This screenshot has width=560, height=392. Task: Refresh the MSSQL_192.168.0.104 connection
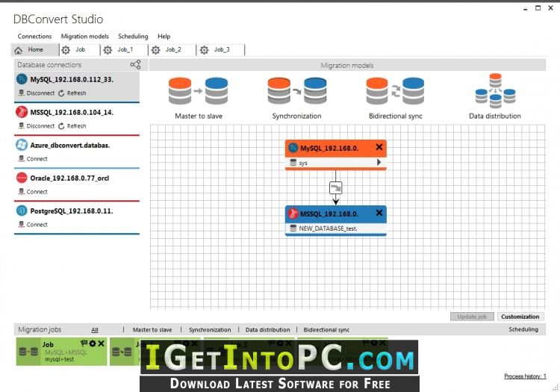[72, 125]
